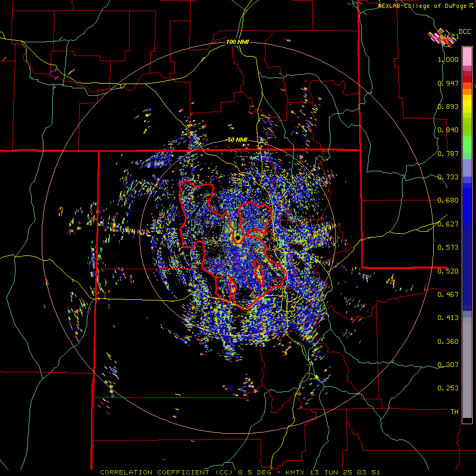Pick the gray segment of the color bar
The width and height of the screenshot is (476, 476).
tap(467, 368)
